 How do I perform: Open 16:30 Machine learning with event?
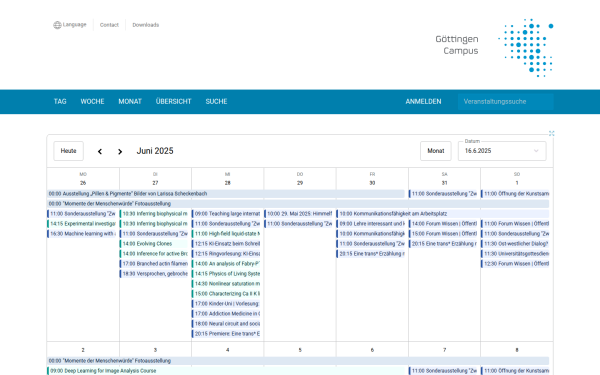click(82, 233)
